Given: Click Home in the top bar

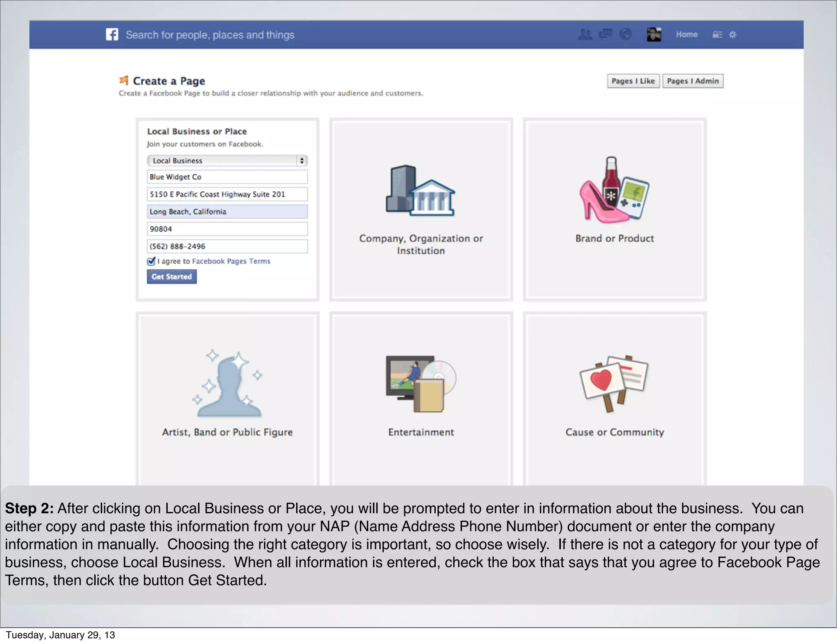Looking at the screenshot, I should point(687,35).
